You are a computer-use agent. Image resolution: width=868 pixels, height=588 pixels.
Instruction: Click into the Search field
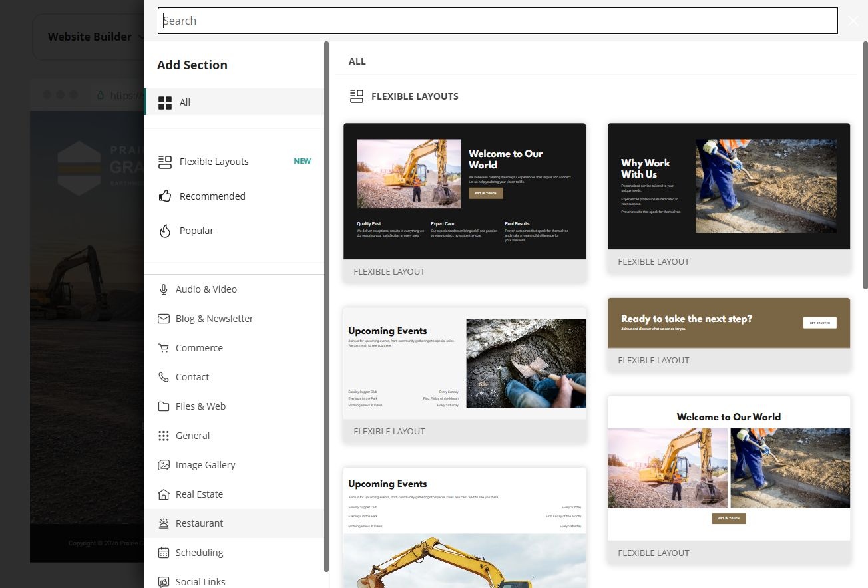point(497,21)
